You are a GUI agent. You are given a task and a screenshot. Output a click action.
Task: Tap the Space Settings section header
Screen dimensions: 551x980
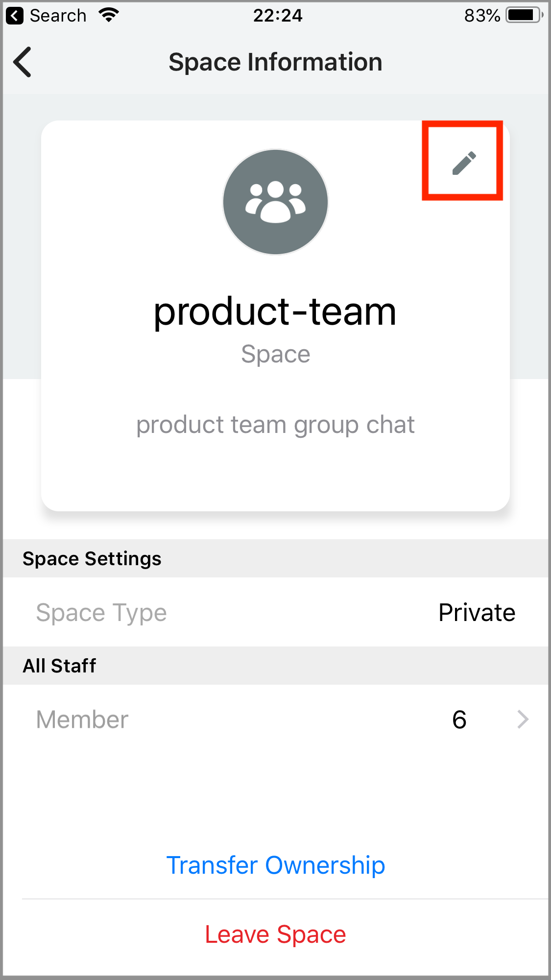coord(92,559)
